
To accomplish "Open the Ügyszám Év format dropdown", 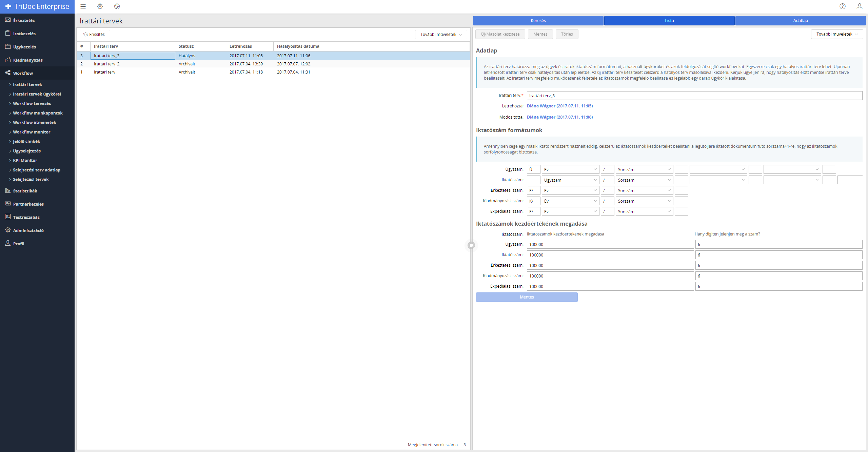I will click(x=570, y=169).
